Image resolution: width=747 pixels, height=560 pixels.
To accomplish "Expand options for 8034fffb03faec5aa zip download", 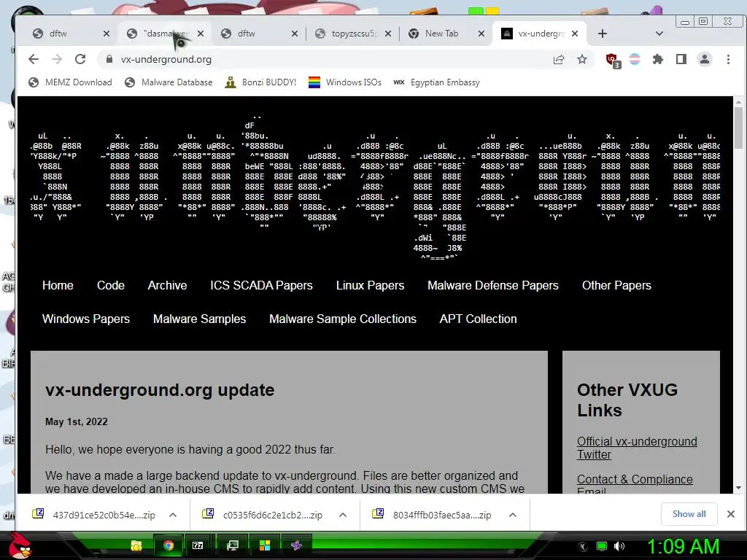I will [513, 515].
